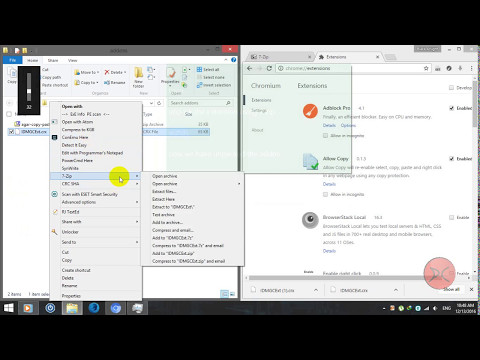Open chevron menu for IDMGCExt (1).crx download
The image size is (480, 360).
click(x=316, y=290)
